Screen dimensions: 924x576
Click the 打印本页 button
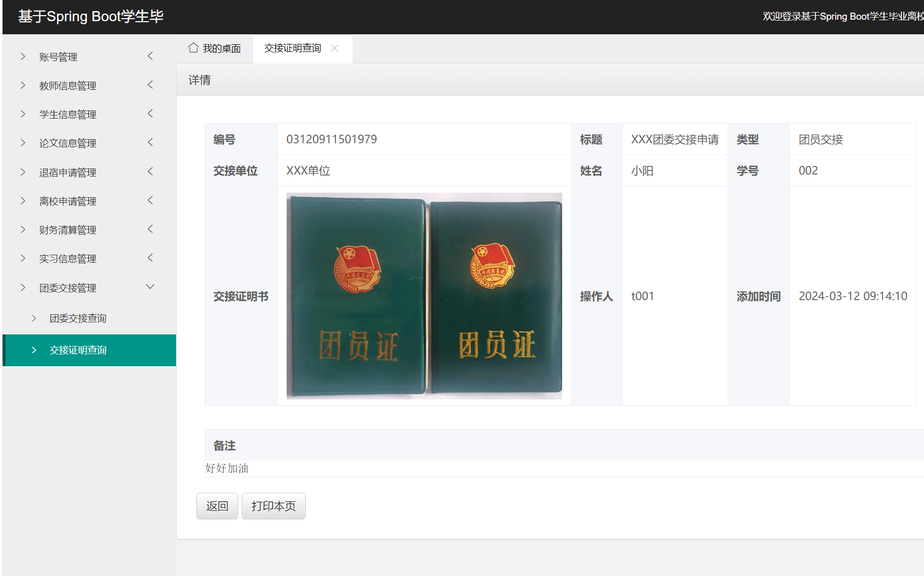pos(274,506)
